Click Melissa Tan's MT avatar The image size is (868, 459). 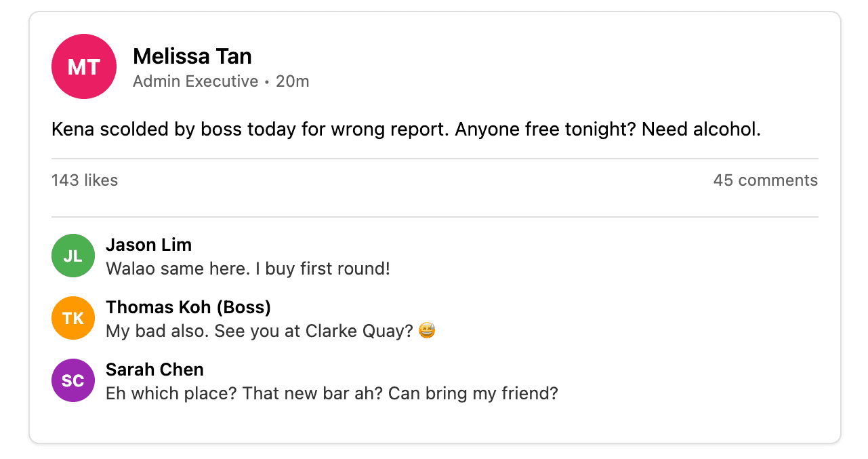[84, 66]
